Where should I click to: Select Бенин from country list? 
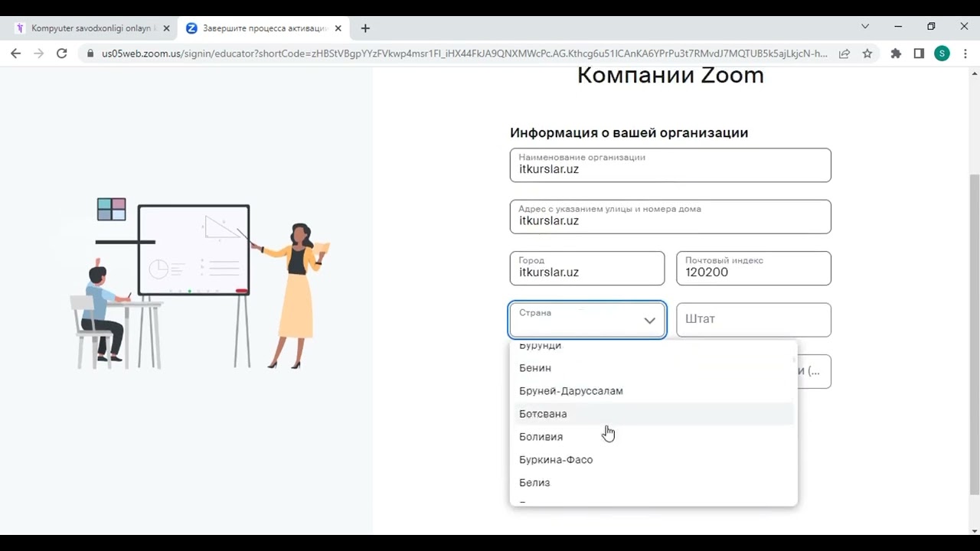pyautogui.click(x=653, y=368)
